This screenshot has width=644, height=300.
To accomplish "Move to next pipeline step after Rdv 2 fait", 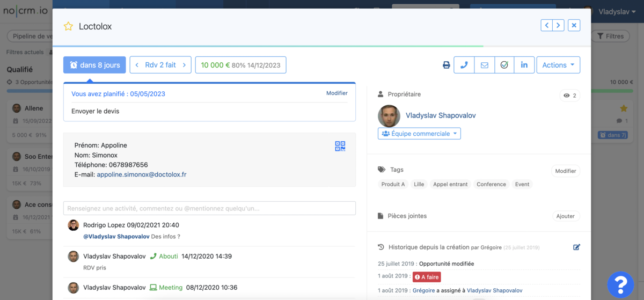I will pos(184,65).
